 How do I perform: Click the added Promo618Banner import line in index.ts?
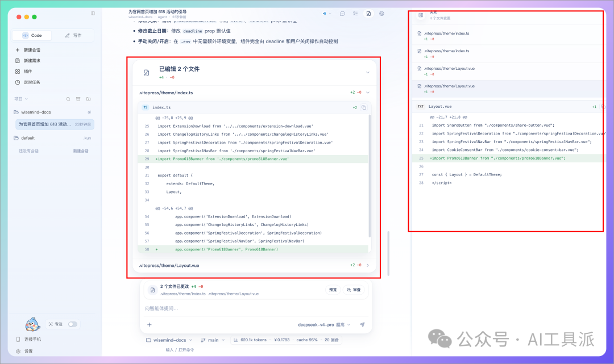[x=252, y=159]
